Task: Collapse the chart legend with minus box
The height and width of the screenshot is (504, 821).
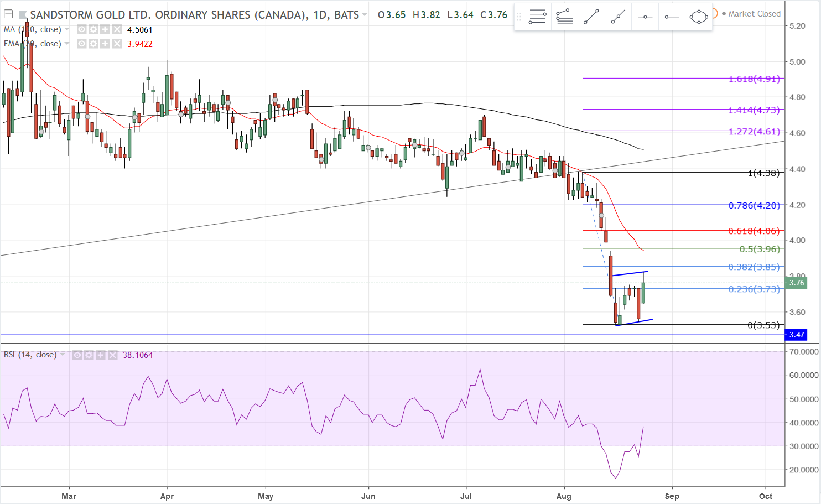Action: point(8,14)
